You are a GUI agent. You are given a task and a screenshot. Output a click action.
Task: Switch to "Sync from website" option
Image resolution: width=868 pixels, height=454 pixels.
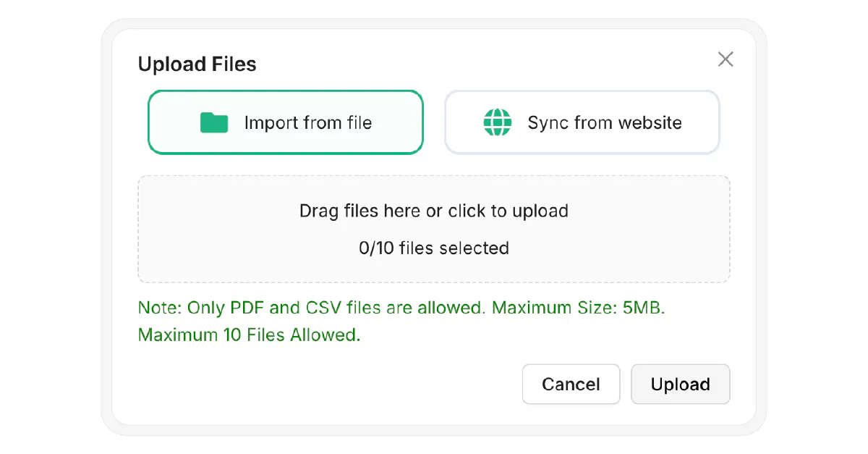[582, 122]
